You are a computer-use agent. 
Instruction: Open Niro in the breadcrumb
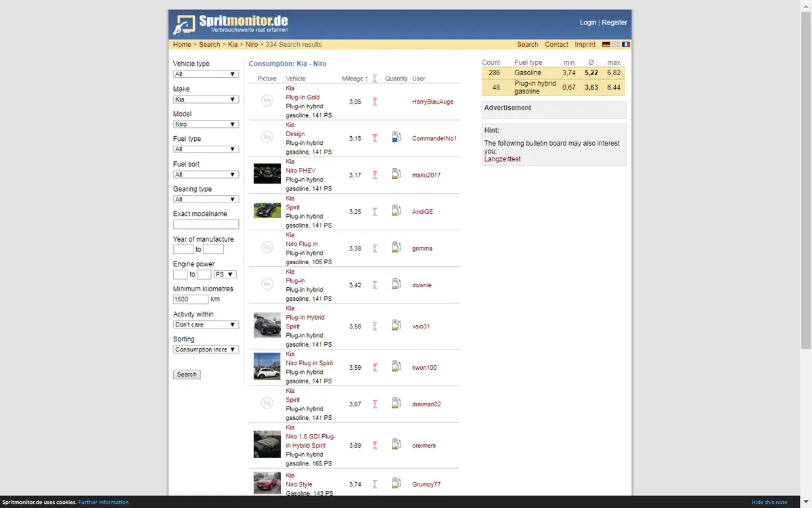coord(252,45)
